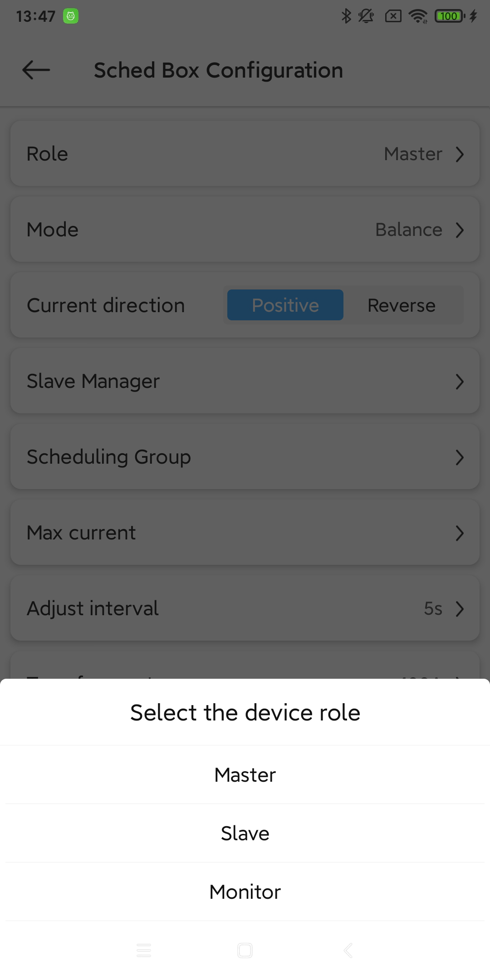490x980 pixels.
Task: Choose Slave as device role
Action: (x=245, y=833)
